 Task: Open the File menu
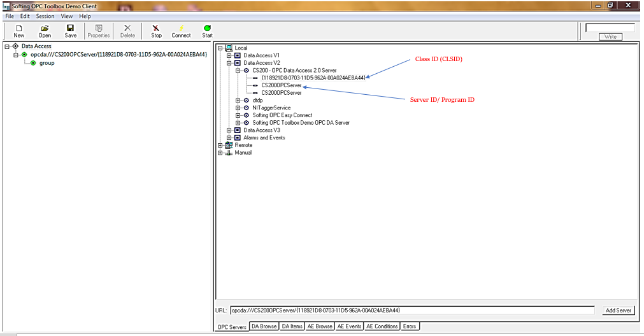coord(10,16)
